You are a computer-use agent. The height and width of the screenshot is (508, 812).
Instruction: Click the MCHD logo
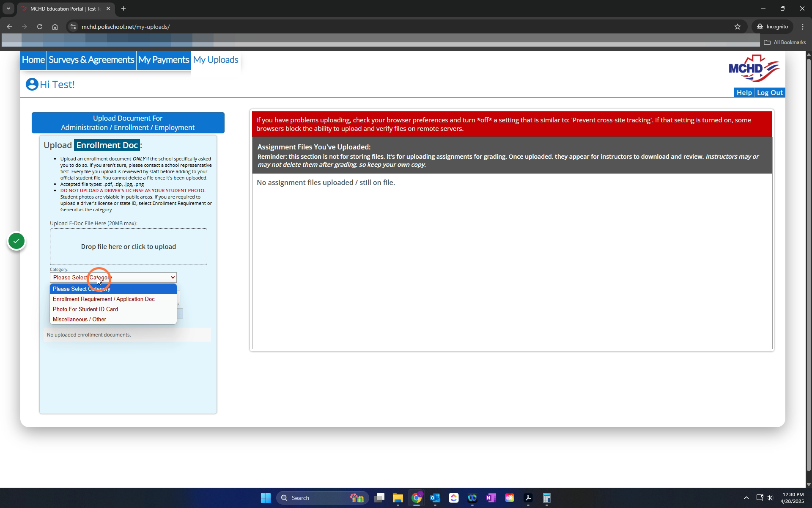(x=754, y=69)
